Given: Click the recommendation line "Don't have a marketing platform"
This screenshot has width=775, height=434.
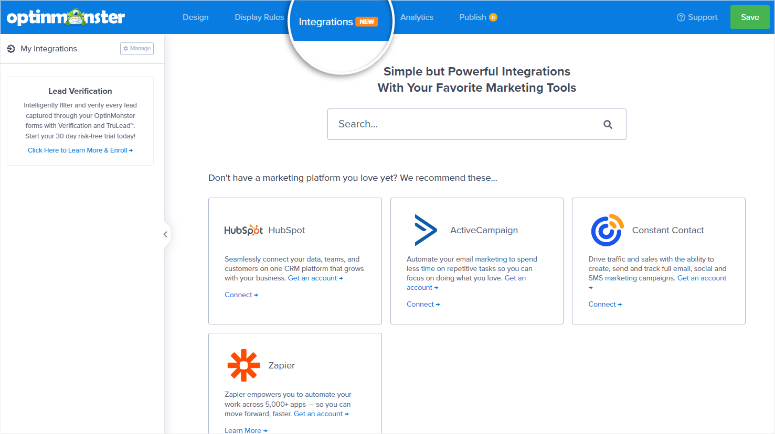Looking at the screenshot, I should click(x=353, y=178).
